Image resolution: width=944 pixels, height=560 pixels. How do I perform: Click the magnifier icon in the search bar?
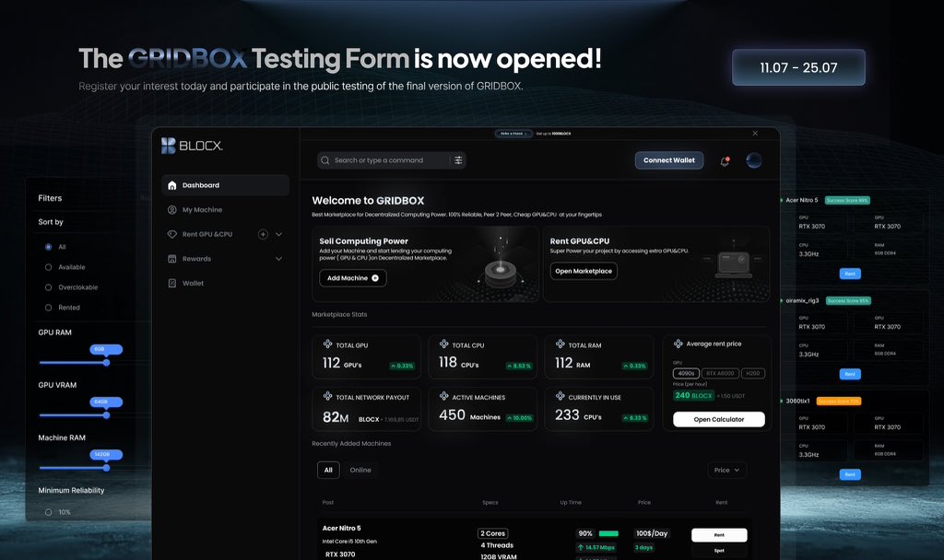point(325,160)
